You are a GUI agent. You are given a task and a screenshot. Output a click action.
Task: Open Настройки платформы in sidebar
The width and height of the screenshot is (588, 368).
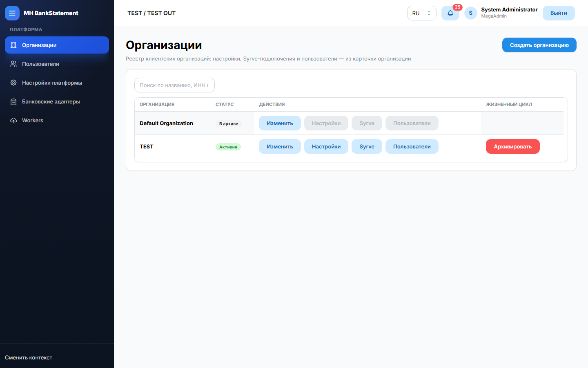pos(57,83)
